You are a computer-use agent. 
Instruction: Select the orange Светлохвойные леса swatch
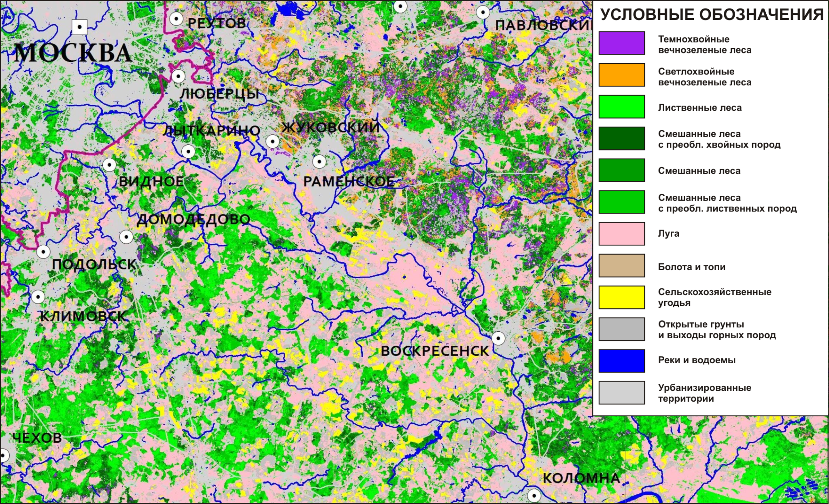pyautogui.click(x=622, y=75)
